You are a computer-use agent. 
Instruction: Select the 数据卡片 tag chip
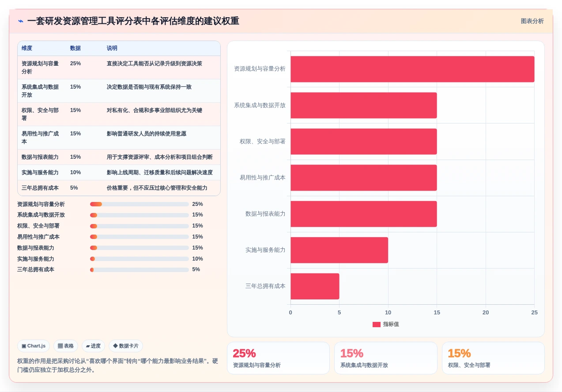coord(126,346)
